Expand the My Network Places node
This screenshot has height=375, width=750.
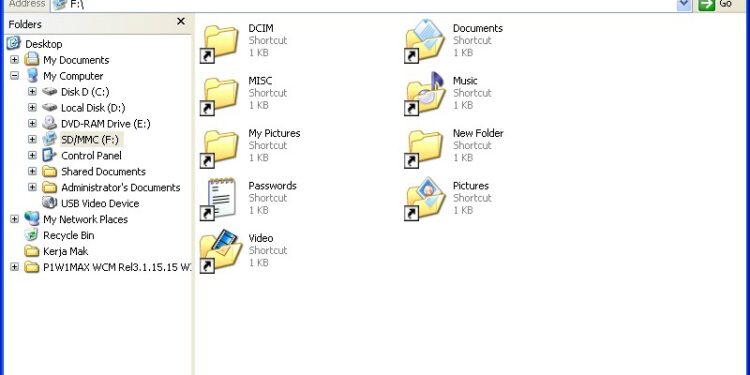14,219
